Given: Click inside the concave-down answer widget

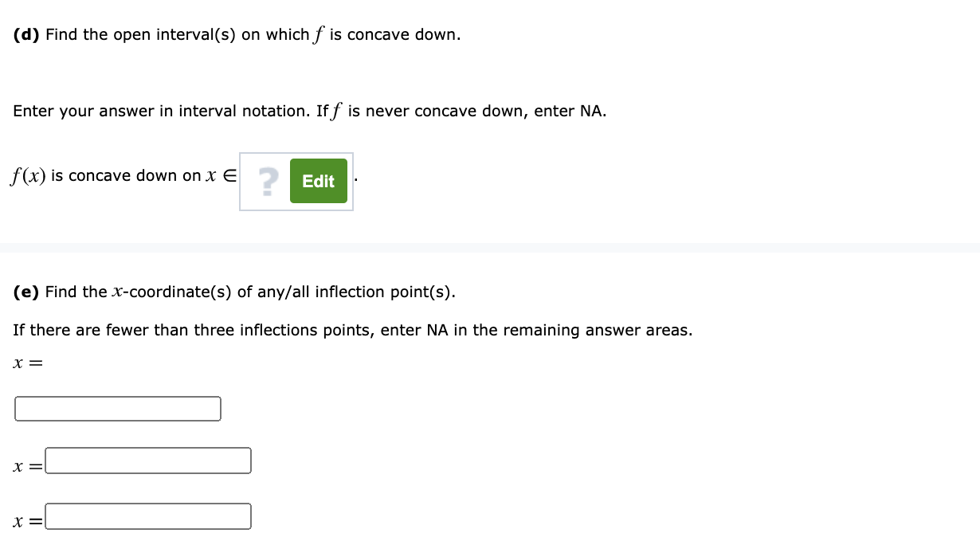Looking at the screenshot, I should 296,181.
